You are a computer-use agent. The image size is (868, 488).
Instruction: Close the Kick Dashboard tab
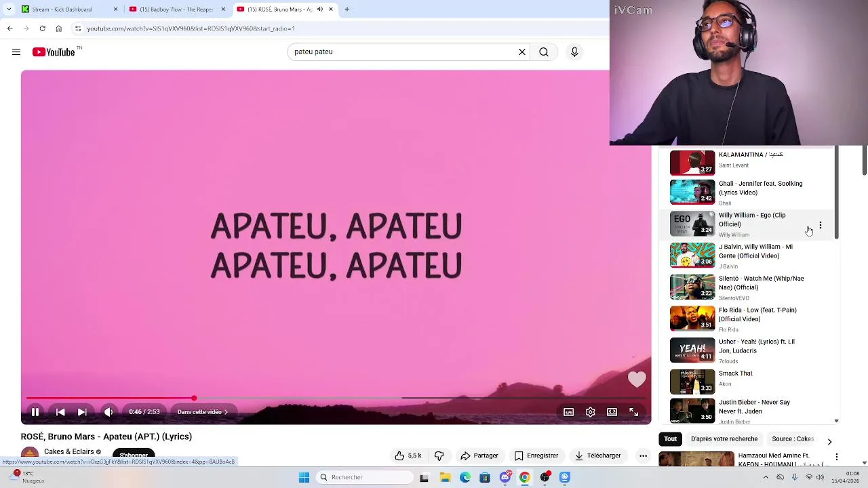pyautogui.click(x=115, y=9)
